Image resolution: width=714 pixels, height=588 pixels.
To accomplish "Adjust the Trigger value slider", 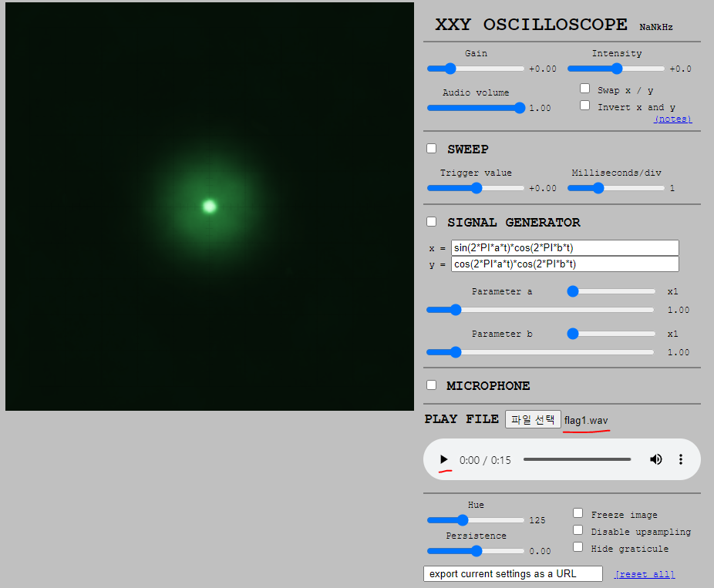I will click(476, 188).
